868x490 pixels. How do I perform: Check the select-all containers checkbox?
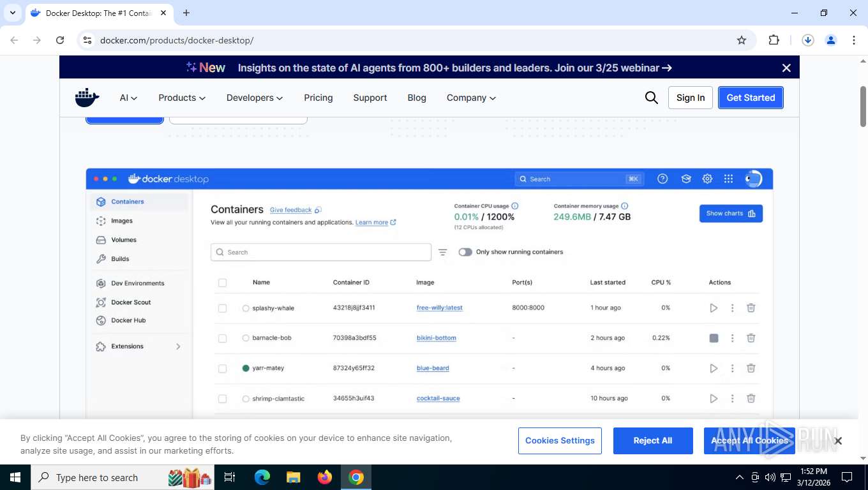point(222,283)
